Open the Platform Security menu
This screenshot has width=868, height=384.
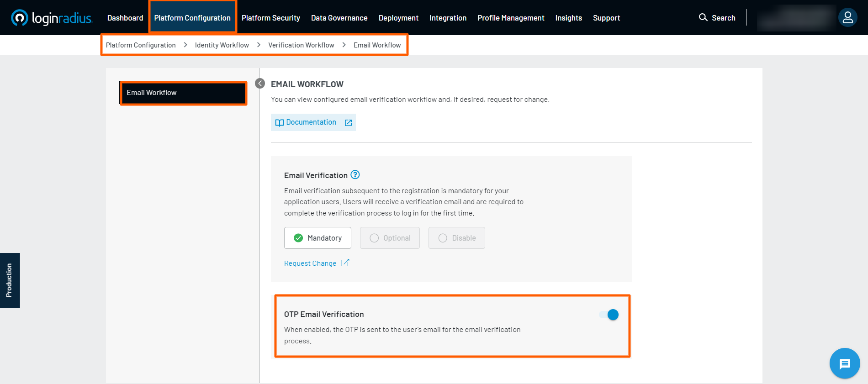coord(271,18)
